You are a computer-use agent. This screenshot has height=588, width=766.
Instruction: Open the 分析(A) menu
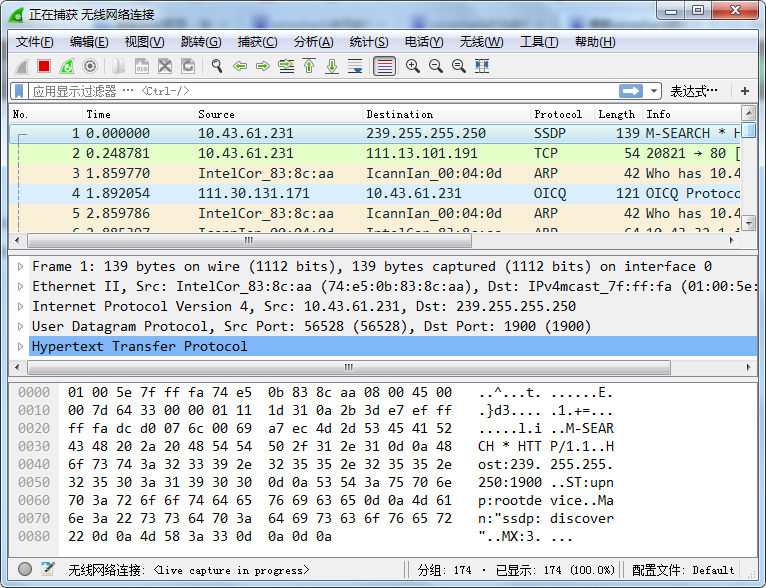[314, 42]
